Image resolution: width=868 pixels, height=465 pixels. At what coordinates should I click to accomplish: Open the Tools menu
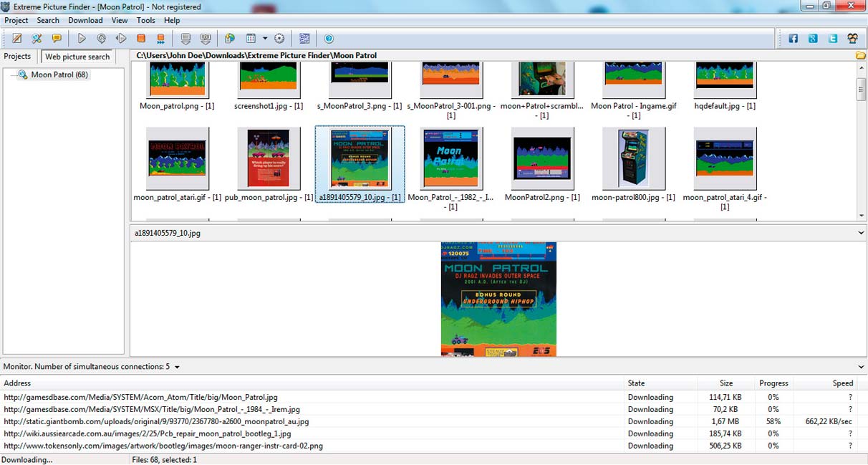[145, 21]
